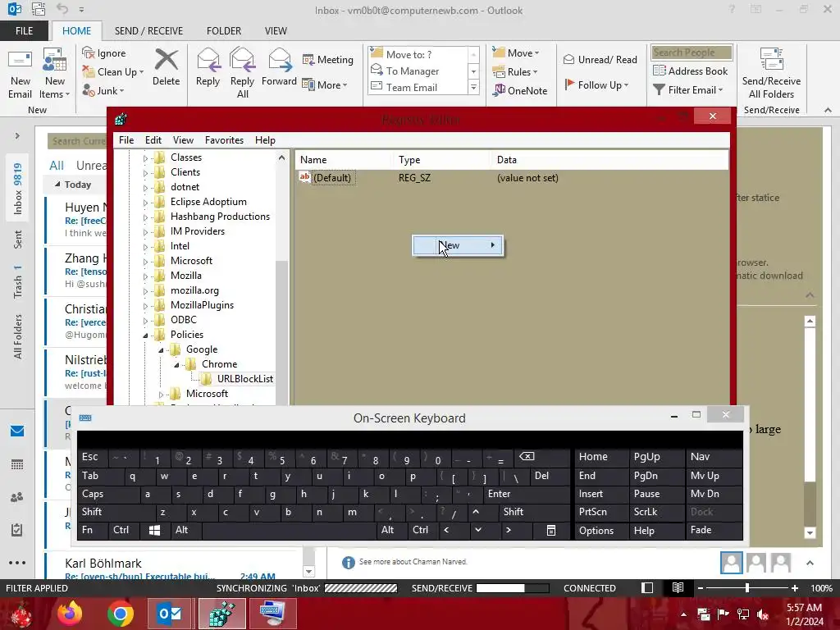Click the zoom out minus button
This screenshot has width=840, height=630.
pos(700,587)
